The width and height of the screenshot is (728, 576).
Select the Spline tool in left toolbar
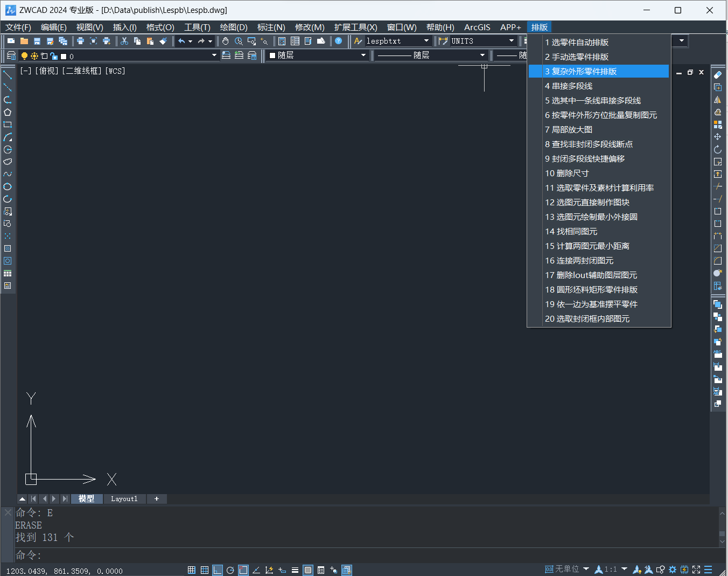coord(8,174)
